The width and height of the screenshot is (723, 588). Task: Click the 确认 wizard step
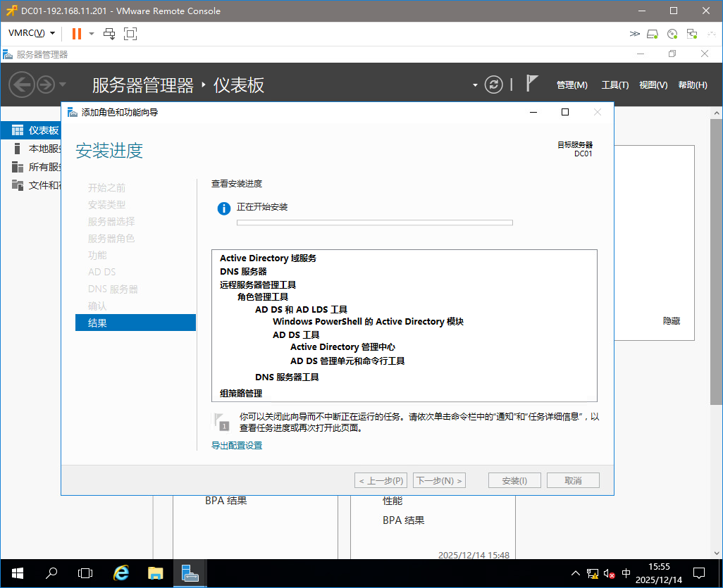[97, 306]
